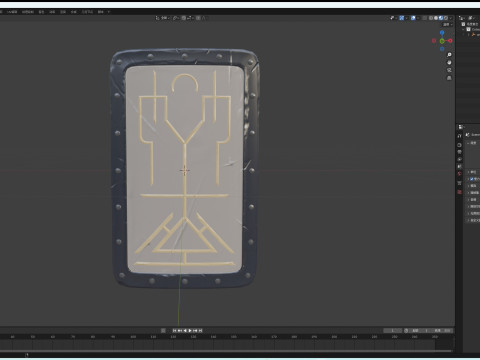Open the red Texture properties tab
Image resolution: width=480 pixels, height=360 pixels.
coord(460,192)
